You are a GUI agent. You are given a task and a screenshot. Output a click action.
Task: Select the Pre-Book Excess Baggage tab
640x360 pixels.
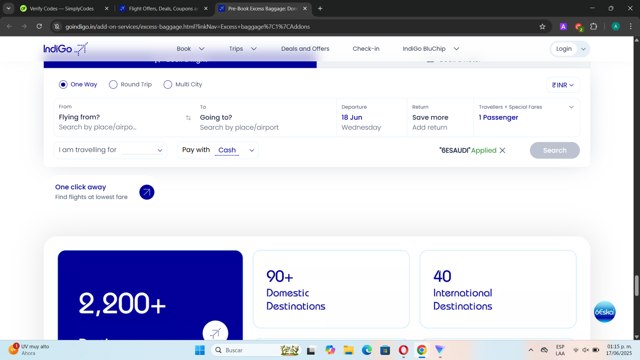click(x=262, y=8)
